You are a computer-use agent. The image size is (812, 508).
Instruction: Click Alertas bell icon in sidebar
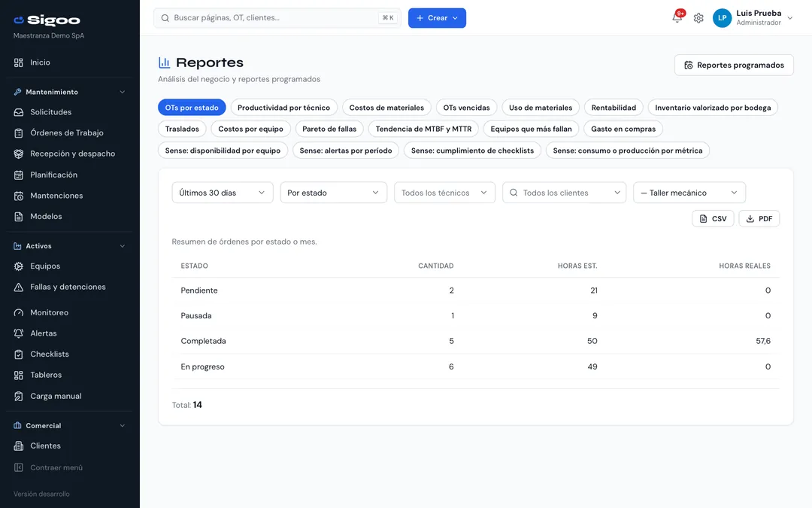click(x=19, y=334)
